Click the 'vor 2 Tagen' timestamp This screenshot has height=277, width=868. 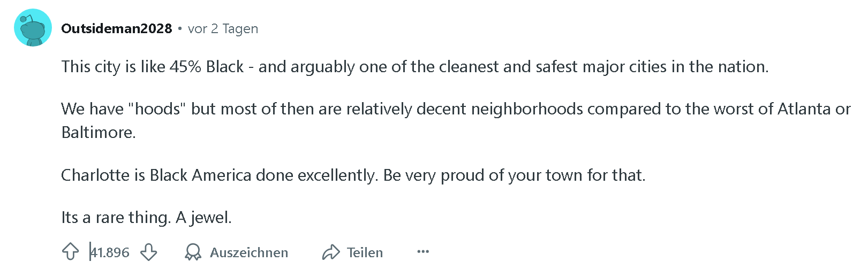click(223, 29)
